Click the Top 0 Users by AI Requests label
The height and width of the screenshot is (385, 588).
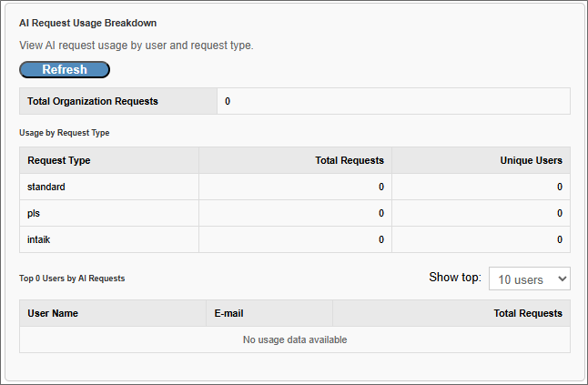pyautogui.click(x=72, y=279)
